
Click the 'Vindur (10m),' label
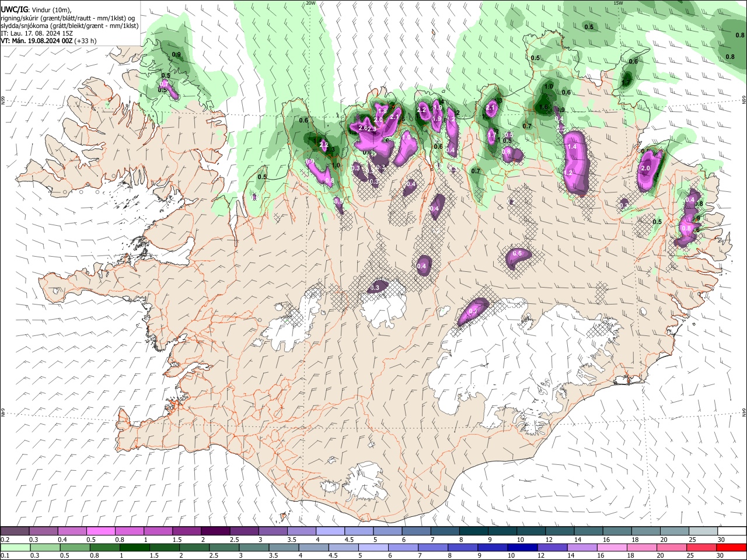click(x=51, y=10)
